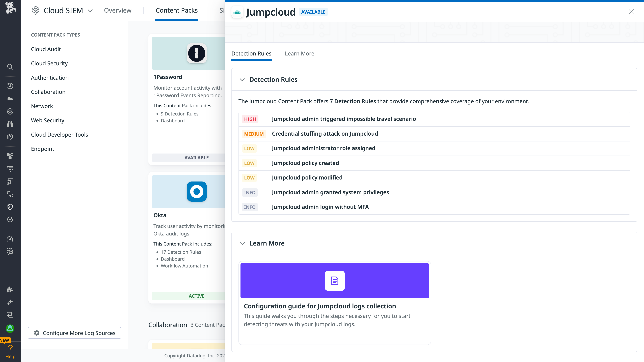Open the dashboards icon in the sidebar
The width and height of the screenshot is (644, 362).
(10, 98)
